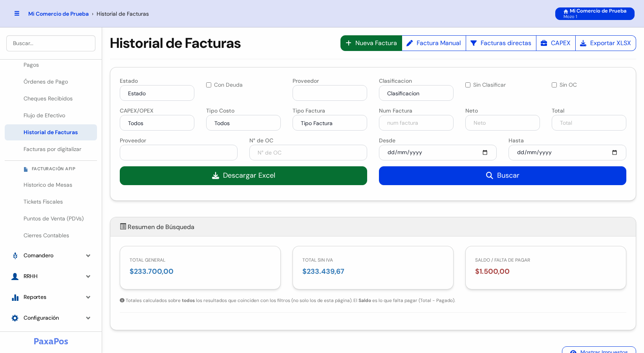Open the Tipo Factura dropdown
The width and height of the screenshot is (644, 353).
(x=330, y=123)
